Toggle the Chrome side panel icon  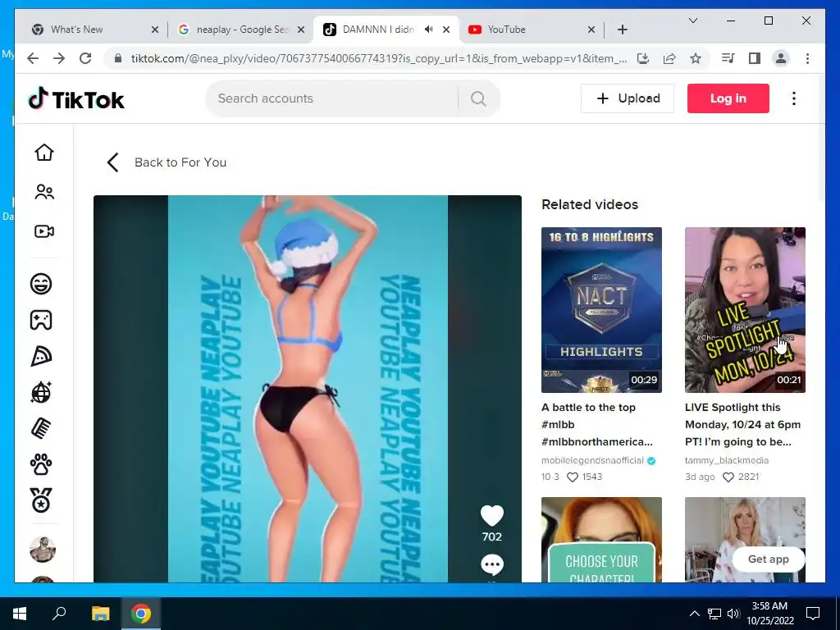pyautogui.click(x=755, y=58)
